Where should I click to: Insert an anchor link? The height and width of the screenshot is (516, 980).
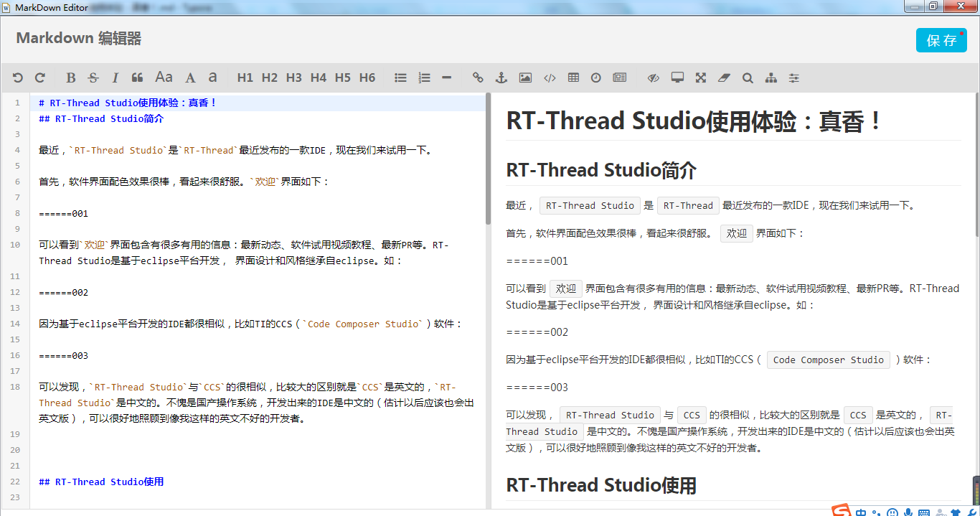(x=501, y=77)
